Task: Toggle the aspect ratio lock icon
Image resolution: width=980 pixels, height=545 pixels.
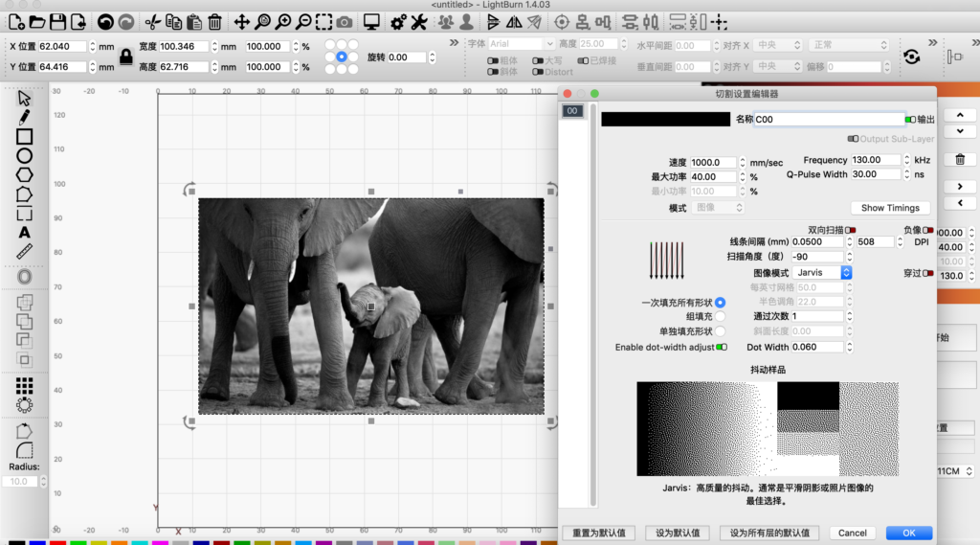Action: [x=125, y=57]
